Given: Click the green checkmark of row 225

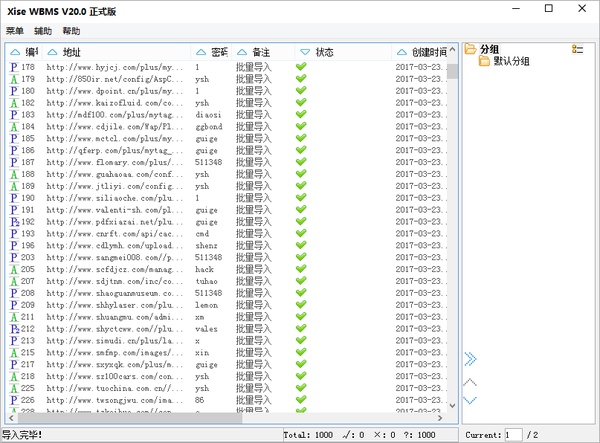Looking at the screenshot, I should pos(301,388).
